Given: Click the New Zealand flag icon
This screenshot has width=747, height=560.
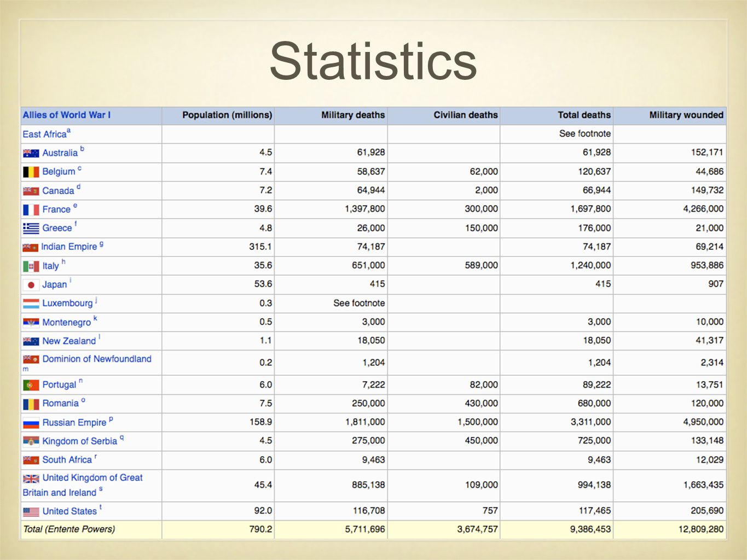Looking at the screenshot, I should click(x=31, y=341).
